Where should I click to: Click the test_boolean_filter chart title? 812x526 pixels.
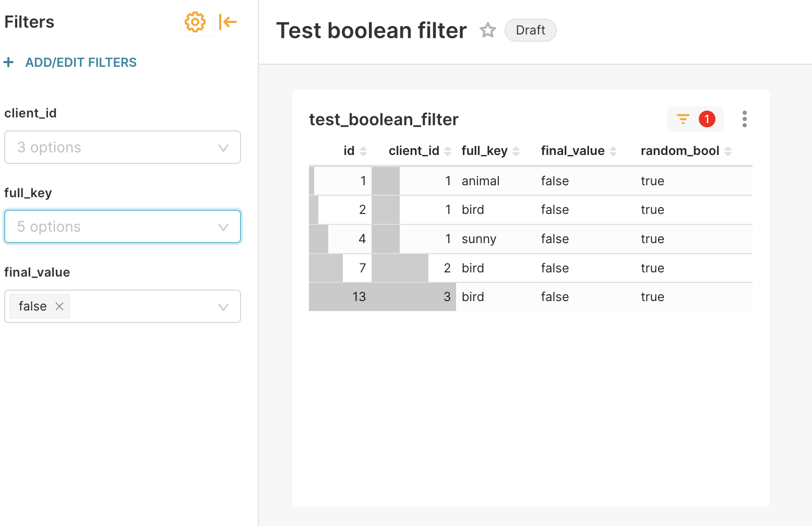click(x=384, y=119)
